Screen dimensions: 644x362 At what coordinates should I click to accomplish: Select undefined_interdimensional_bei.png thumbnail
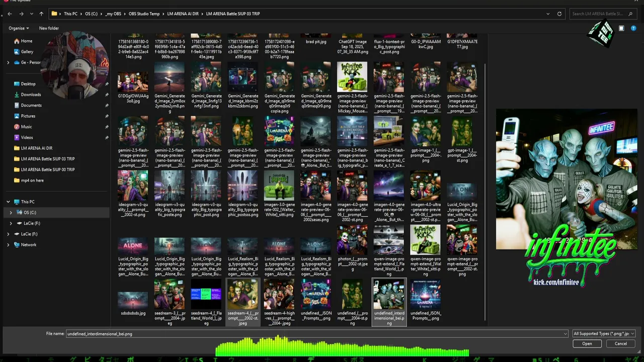pyautogui.click(x=389, y=303)
